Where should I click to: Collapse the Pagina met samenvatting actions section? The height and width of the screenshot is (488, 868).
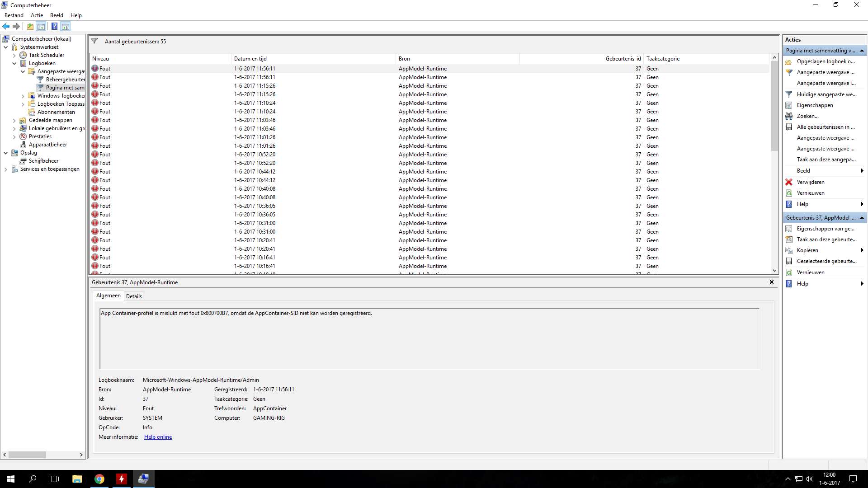(x=862, y=51)
